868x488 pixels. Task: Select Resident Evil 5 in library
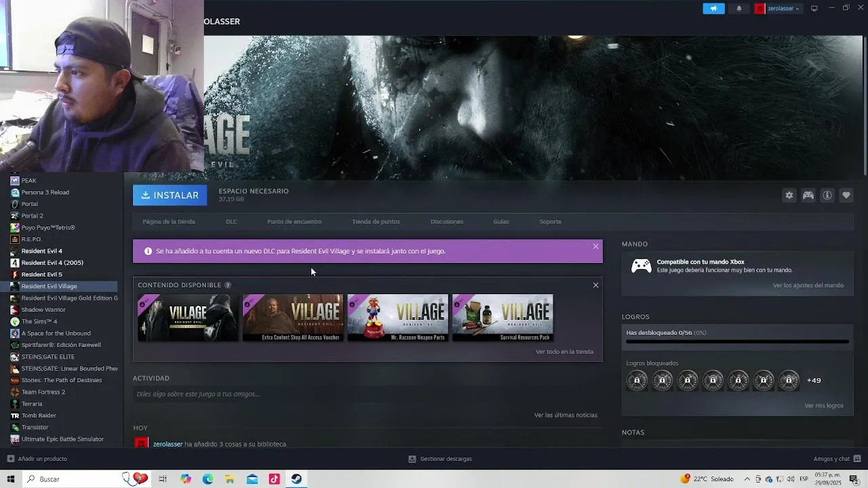[x=41, y=274]
